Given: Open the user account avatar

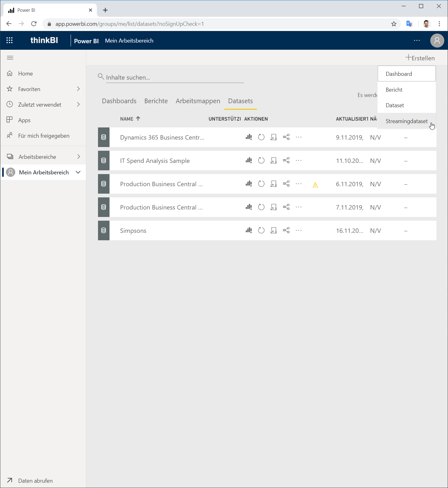Looking at the screenshot, I should [x=437, y=40].
